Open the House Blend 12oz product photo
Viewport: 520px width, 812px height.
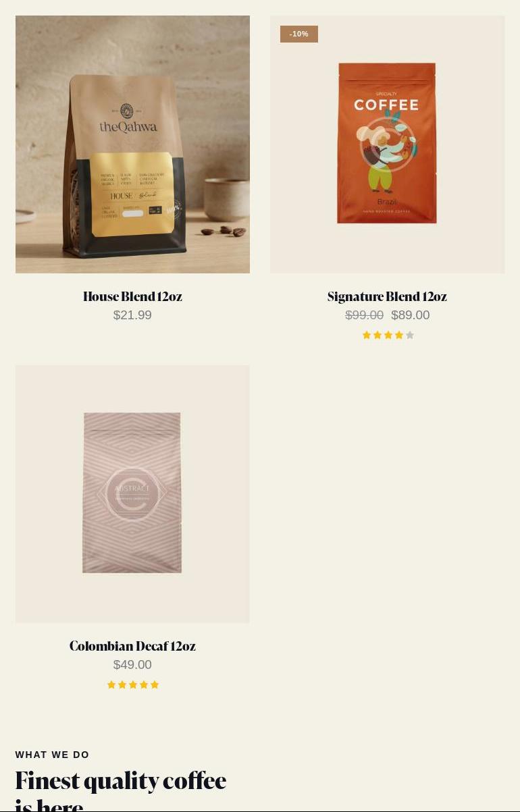tap(132, 144)
